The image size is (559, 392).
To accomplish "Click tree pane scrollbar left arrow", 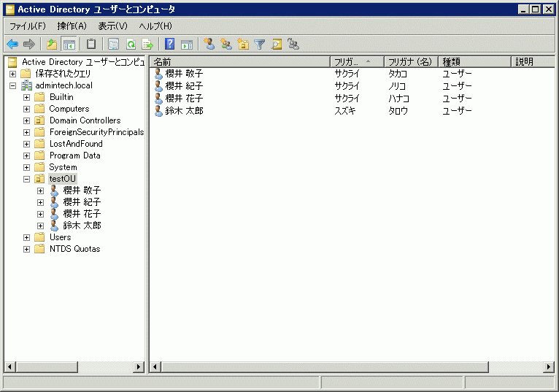I will pos(9,366).
